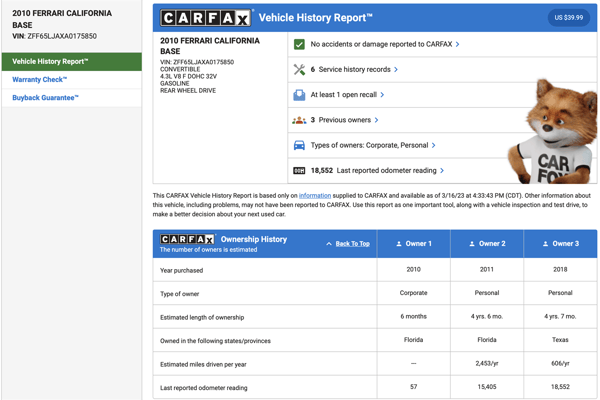Click the 4 yrs. 6 mo. cell
This screenshot has height=400, width=600.
(x=487, y=317)
